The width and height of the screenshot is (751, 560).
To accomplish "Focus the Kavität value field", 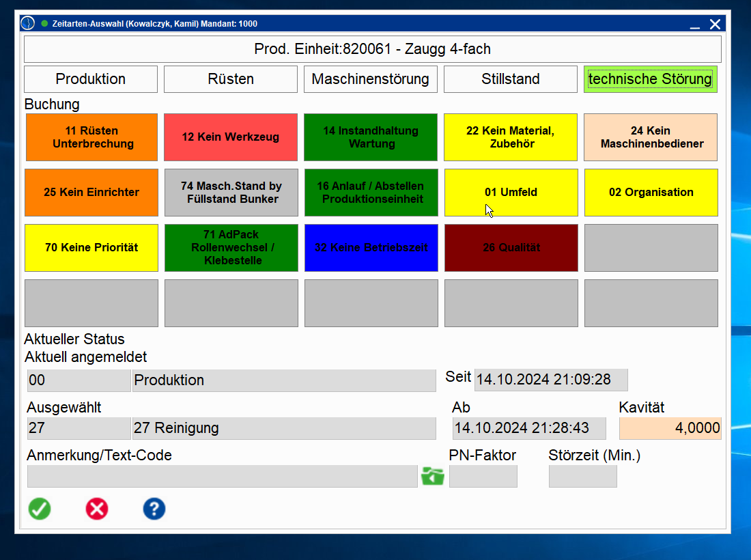I will click(670, 428).
